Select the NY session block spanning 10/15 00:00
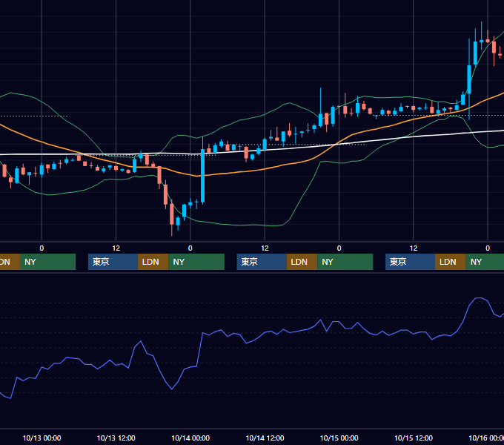Image resolution: width=504 pixels, height=445 pixels. pos(345,262)
